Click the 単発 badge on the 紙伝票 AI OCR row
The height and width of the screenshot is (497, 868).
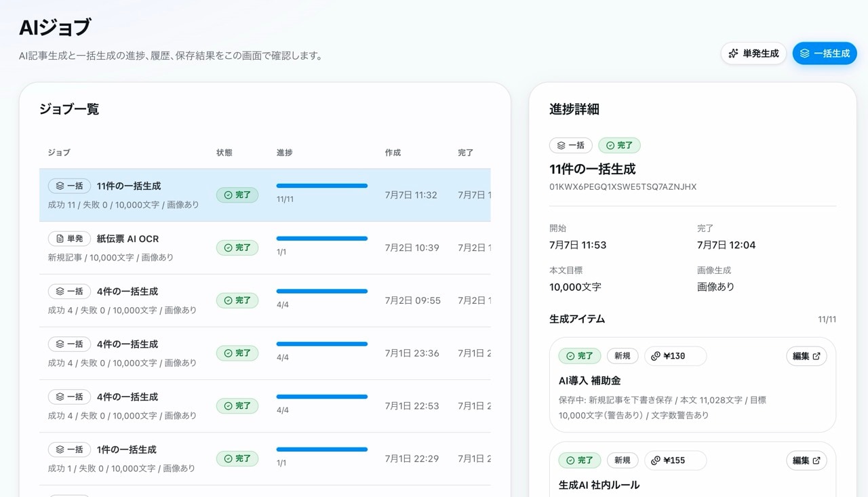coord(69,239)
